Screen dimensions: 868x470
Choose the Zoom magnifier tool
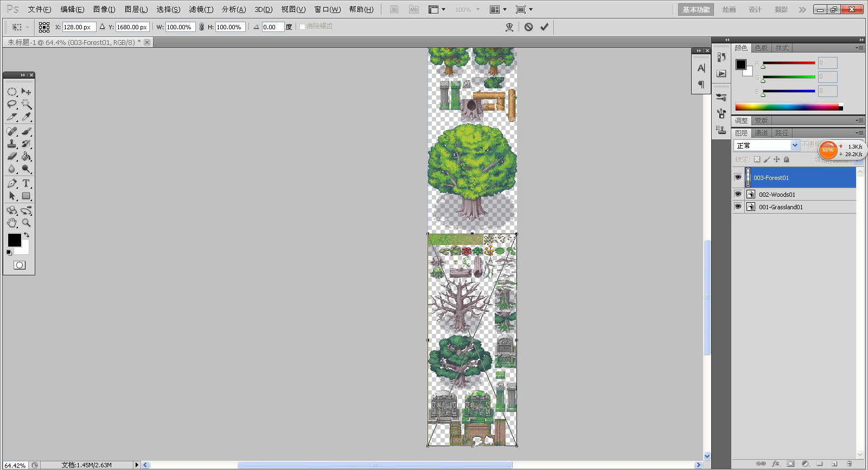[x=26, y=223]
